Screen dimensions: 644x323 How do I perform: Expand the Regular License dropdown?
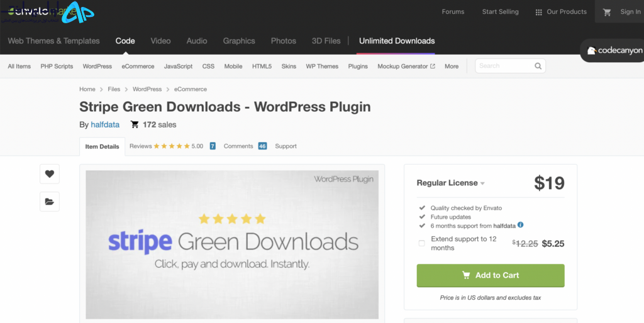pyautogui.click(x=450, y=183)
